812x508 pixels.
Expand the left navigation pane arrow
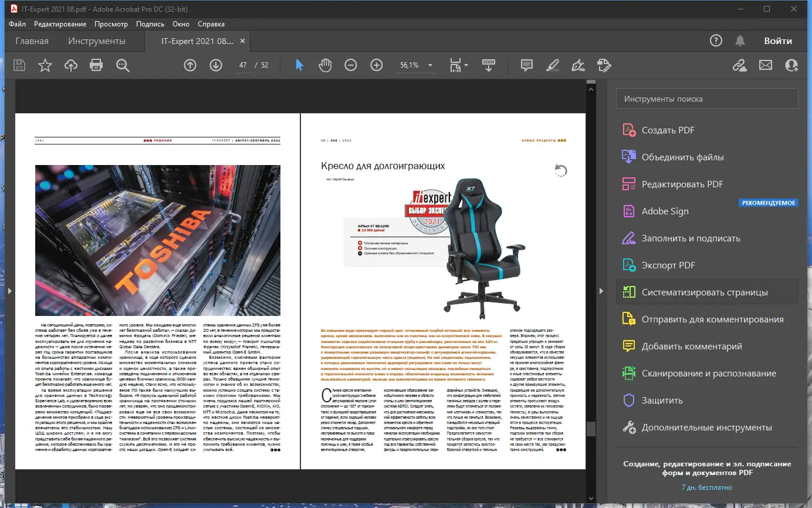8,291
